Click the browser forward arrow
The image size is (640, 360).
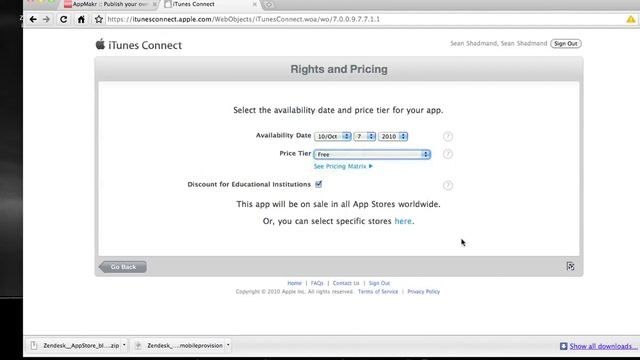pos(47,19)
